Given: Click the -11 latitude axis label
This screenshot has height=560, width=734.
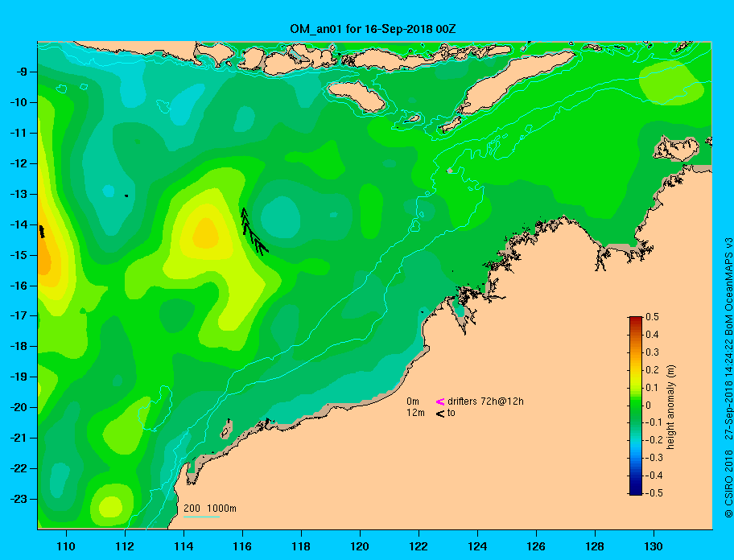Looking at the screenshot, I should [x=19, y=134].
